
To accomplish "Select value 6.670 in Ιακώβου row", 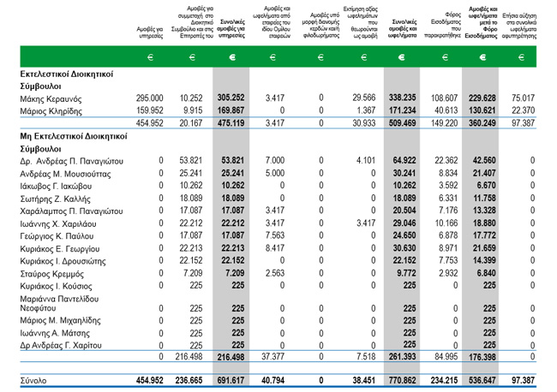I will point(486,185).
